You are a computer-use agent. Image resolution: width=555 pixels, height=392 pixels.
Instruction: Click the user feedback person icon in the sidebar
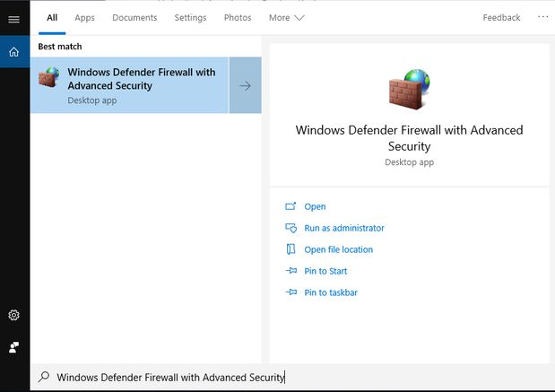coord(13,347)
